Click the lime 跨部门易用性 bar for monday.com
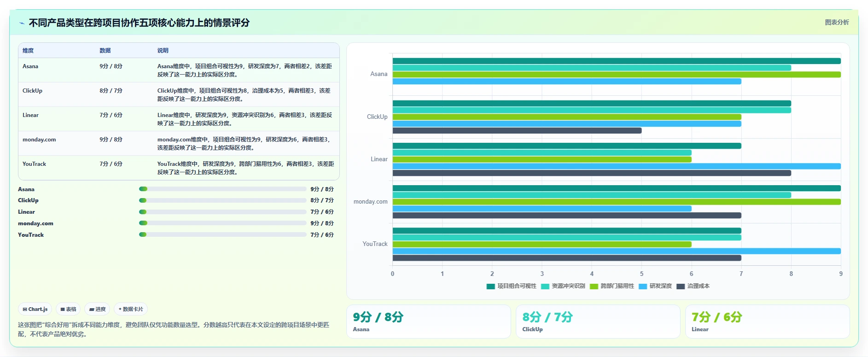 click(617, 202)
